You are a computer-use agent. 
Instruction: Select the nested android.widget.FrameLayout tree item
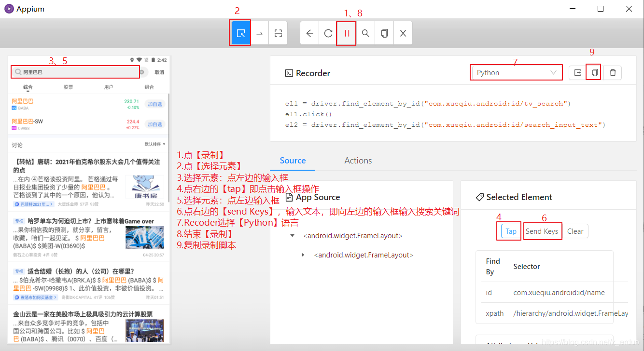click(x=364, y=255)
